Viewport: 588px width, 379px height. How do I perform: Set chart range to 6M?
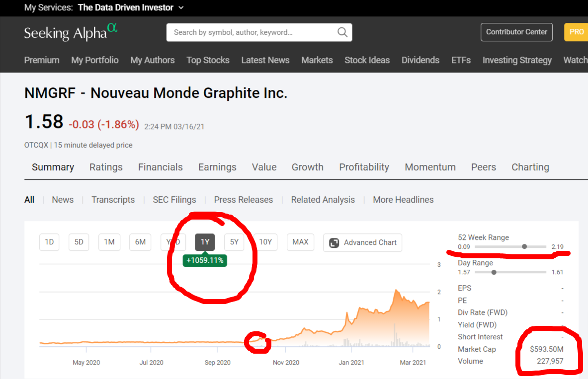click(x=140, y=242)
